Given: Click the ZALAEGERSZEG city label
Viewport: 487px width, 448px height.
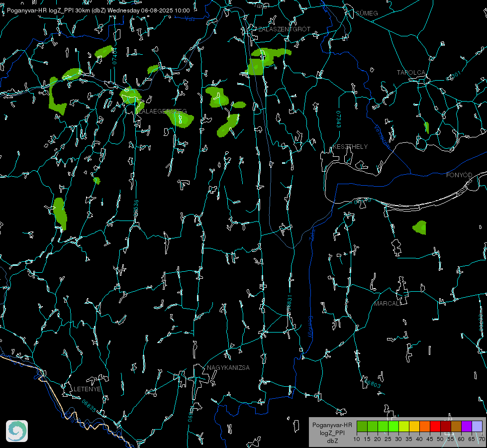Looking at the screenshot, I should point(162,112).
